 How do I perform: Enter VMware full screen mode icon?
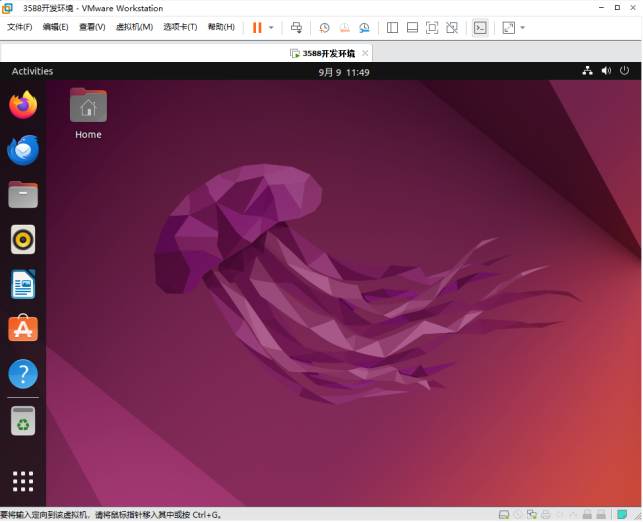coord(431,28)
